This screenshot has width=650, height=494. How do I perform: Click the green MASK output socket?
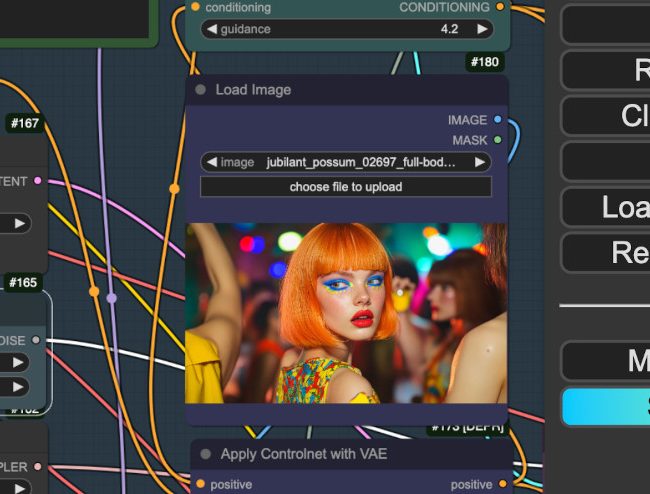click(x=498, y=140)
